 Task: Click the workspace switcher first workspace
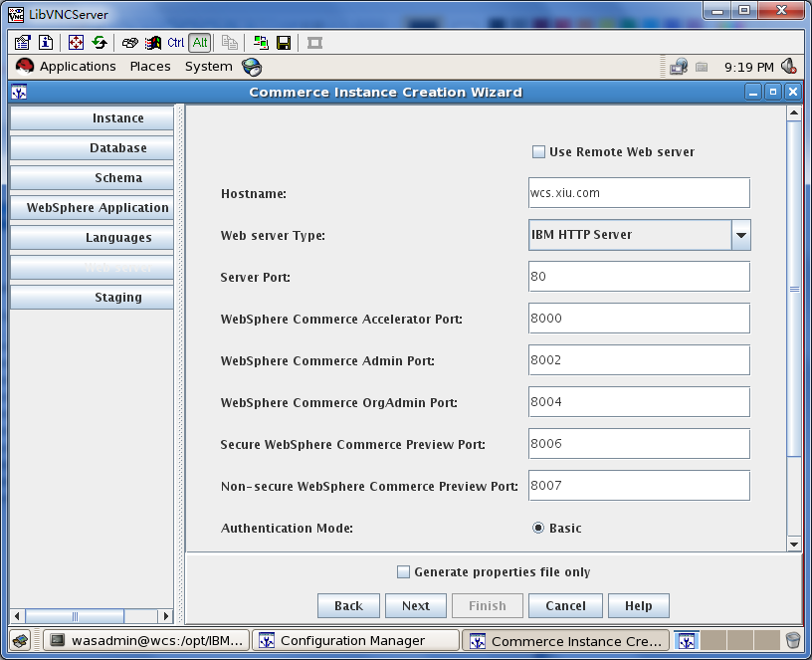[687, 641]
